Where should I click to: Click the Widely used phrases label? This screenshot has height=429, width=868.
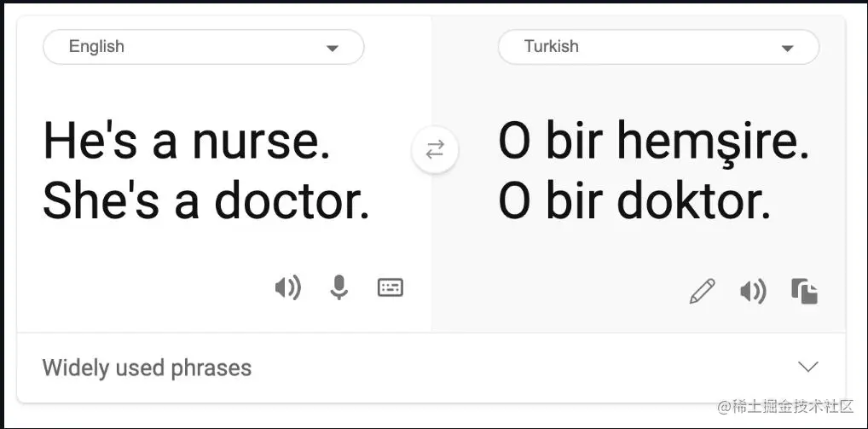(147, 368)
